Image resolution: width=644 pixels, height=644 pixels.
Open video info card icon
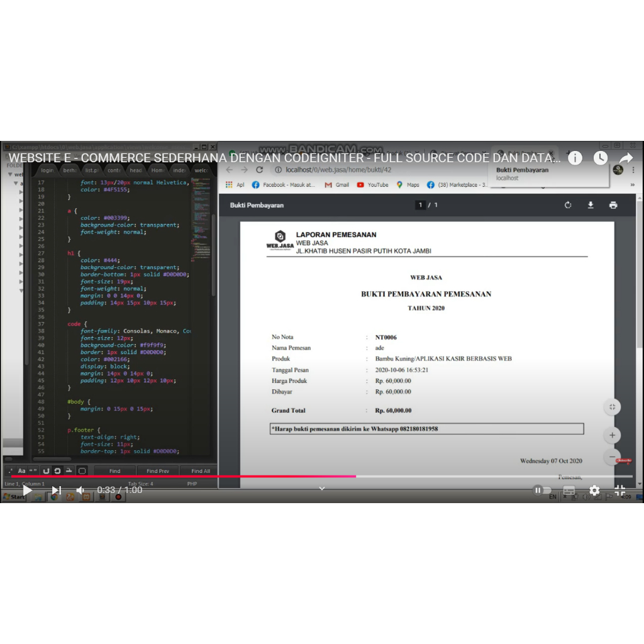pos(575,158)
